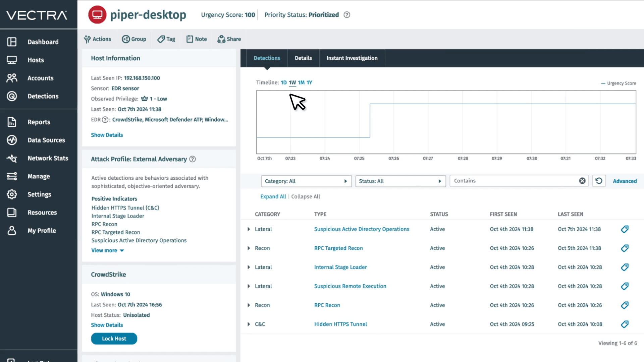Open Network Stats in the sidebar
Viewport: 644px width, 362px height.
coord(48,158)
